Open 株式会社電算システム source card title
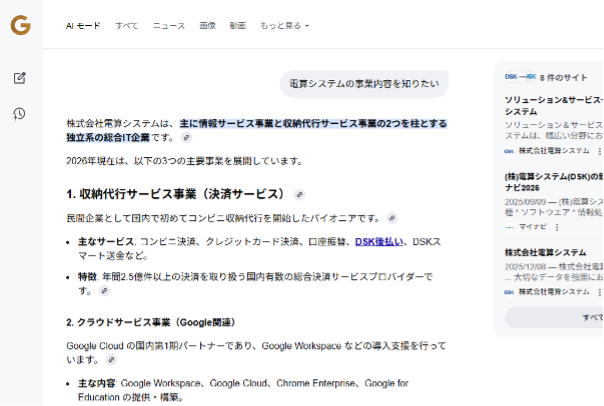Screen dimensions: 604x406 click(545, 253)
